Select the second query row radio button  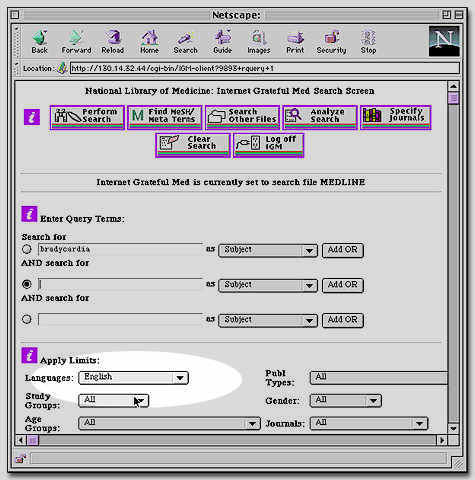27,284
